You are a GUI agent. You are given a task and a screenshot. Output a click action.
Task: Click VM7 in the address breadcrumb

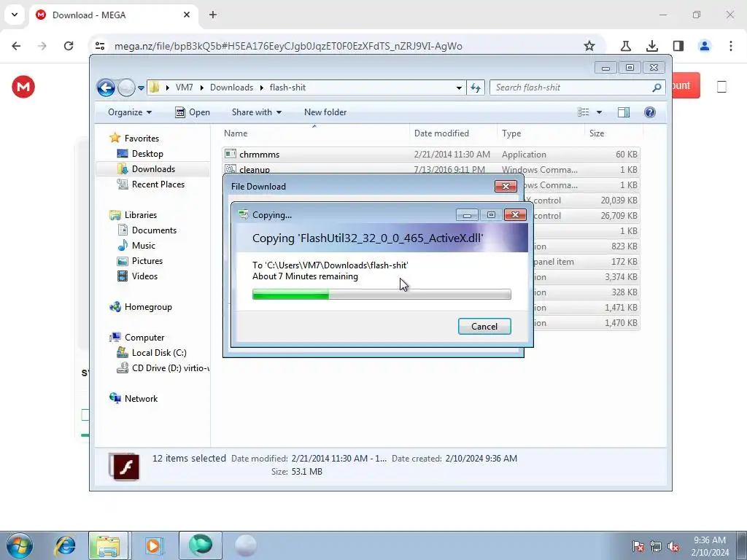pos(184,87)
